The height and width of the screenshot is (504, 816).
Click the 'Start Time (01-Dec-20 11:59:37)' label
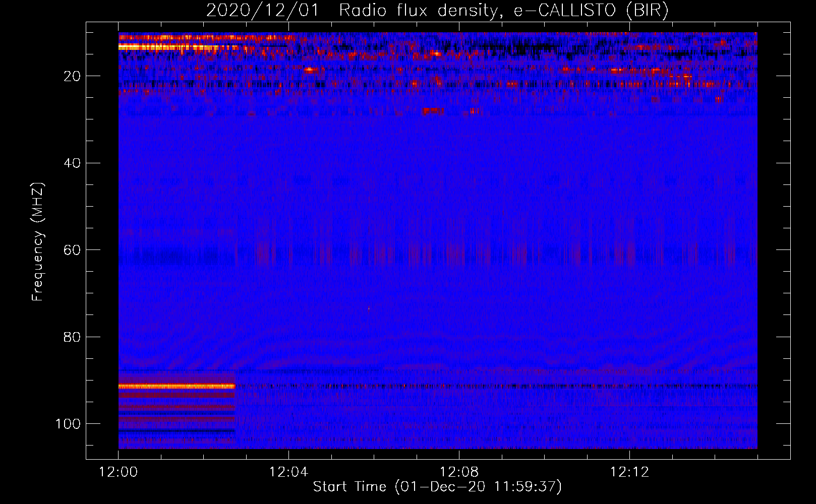click(437, 487)
